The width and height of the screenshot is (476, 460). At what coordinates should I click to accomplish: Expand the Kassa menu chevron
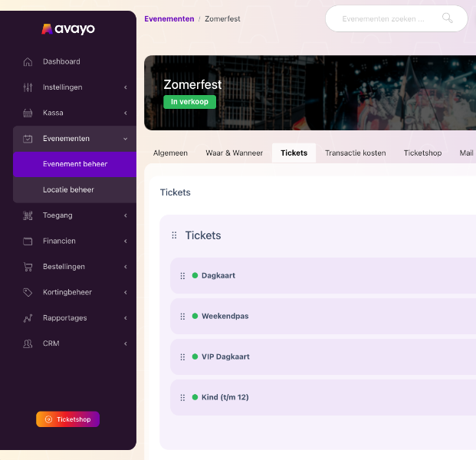coord(126,113)
